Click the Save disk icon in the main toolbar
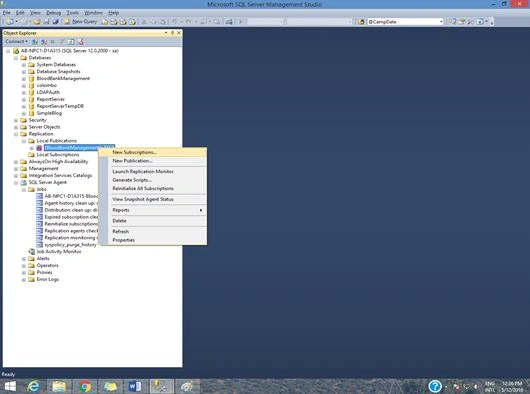The image size is (530, 394). (x=46, y=22)
